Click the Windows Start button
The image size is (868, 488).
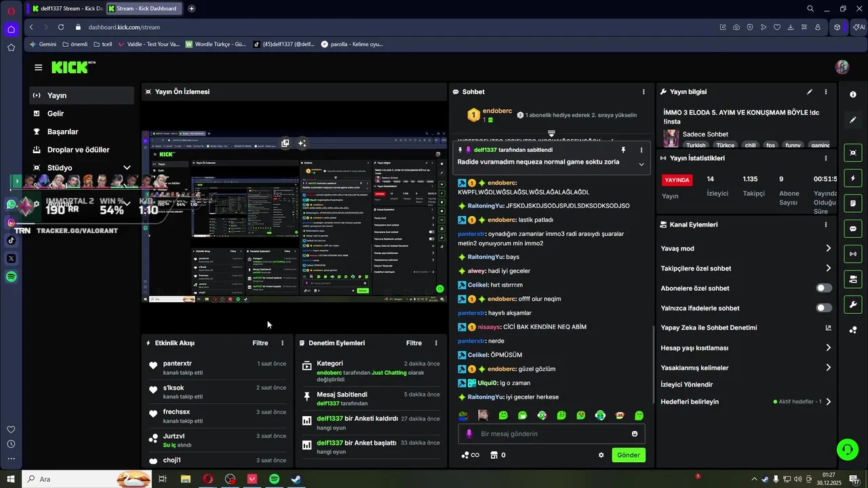10,479
